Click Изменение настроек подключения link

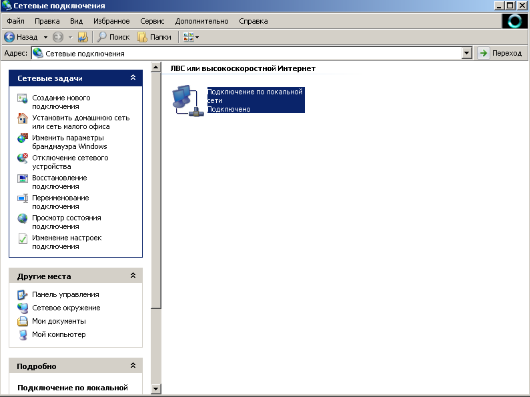pyautogui.click(x=67, y=242)
